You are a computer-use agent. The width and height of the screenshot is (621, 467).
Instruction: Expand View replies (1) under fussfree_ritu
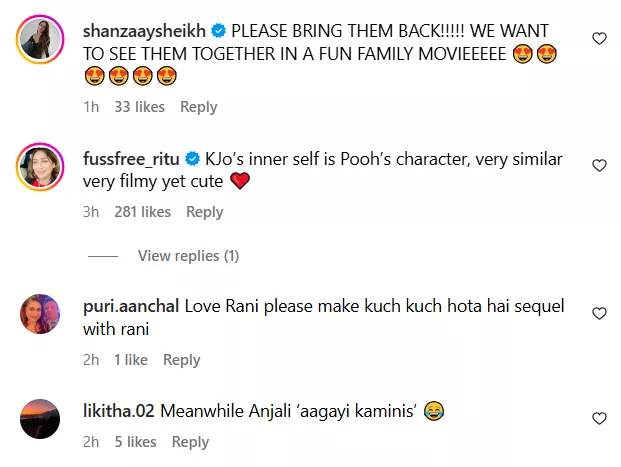[188, 256]
